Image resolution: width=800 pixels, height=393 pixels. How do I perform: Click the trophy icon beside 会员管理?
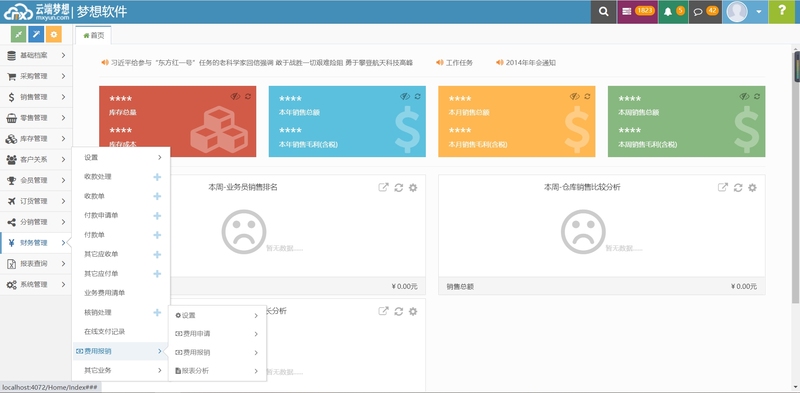pos(11,180)
